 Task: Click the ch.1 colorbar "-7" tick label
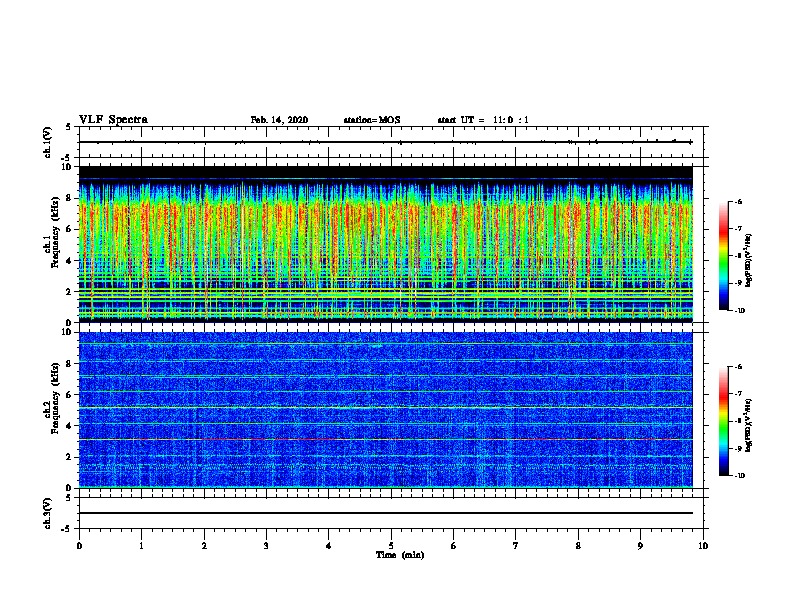pos(738,228)
